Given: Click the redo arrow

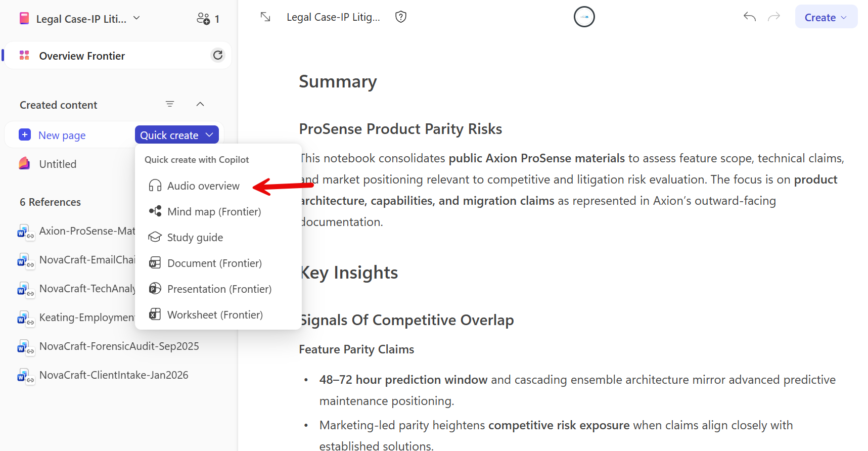Looking at the screenshot, I should (x=774, y=17).
